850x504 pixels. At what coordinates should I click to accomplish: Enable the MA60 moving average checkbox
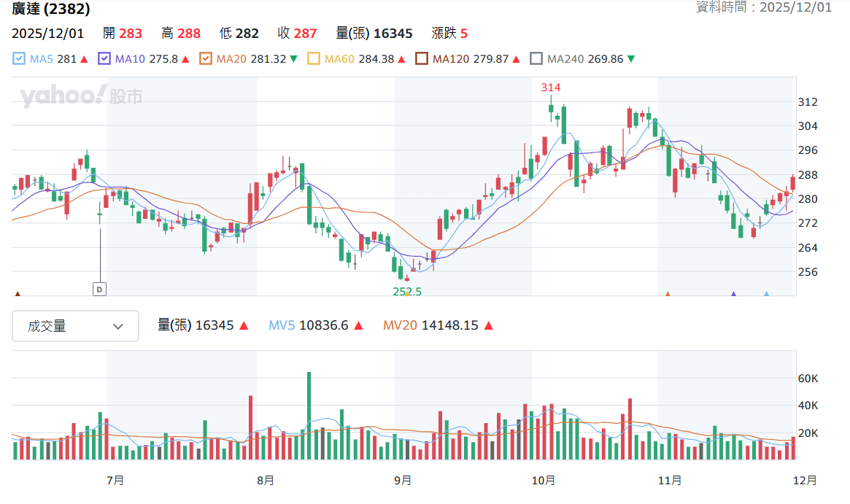(x=313, y=58)
